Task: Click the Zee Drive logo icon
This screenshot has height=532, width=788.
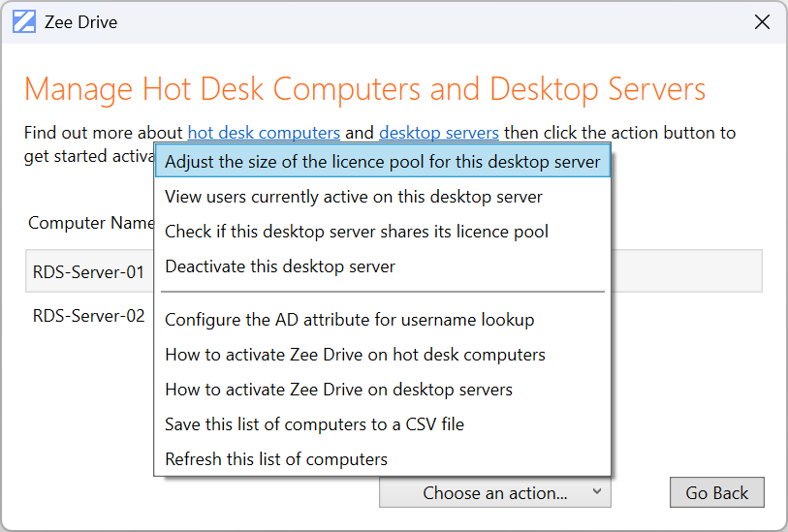Action: (24, 21)
